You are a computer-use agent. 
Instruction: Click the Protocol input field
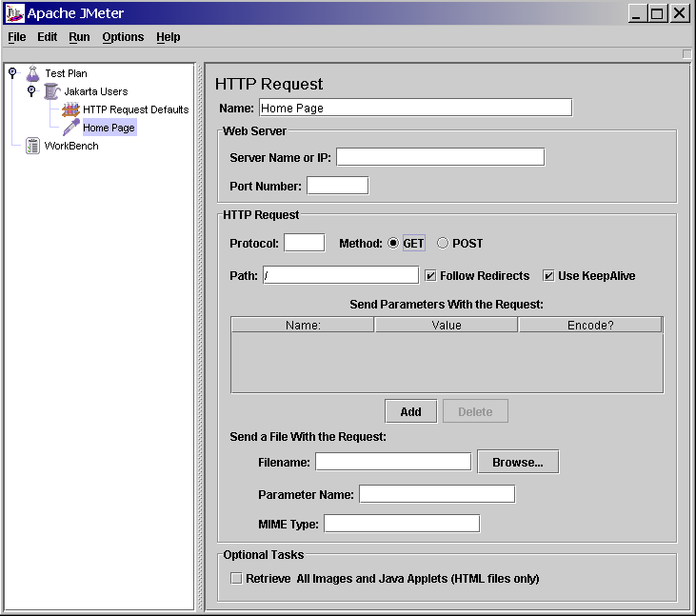point(305,243)
